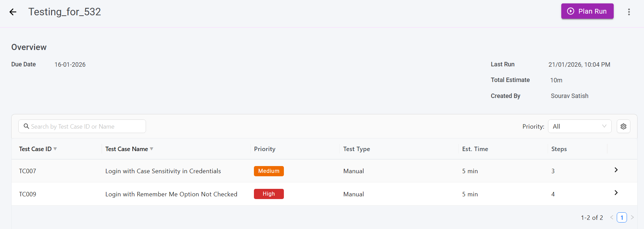Click the High priority badge
This screenshot has width=644, height=229.
point(269,194)
